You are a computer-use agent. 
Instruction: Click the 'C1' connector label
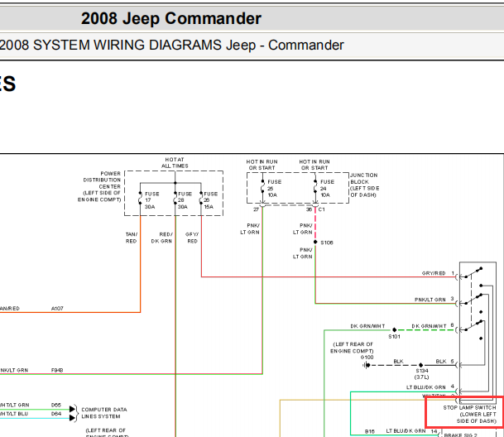(x=321, y=209)
